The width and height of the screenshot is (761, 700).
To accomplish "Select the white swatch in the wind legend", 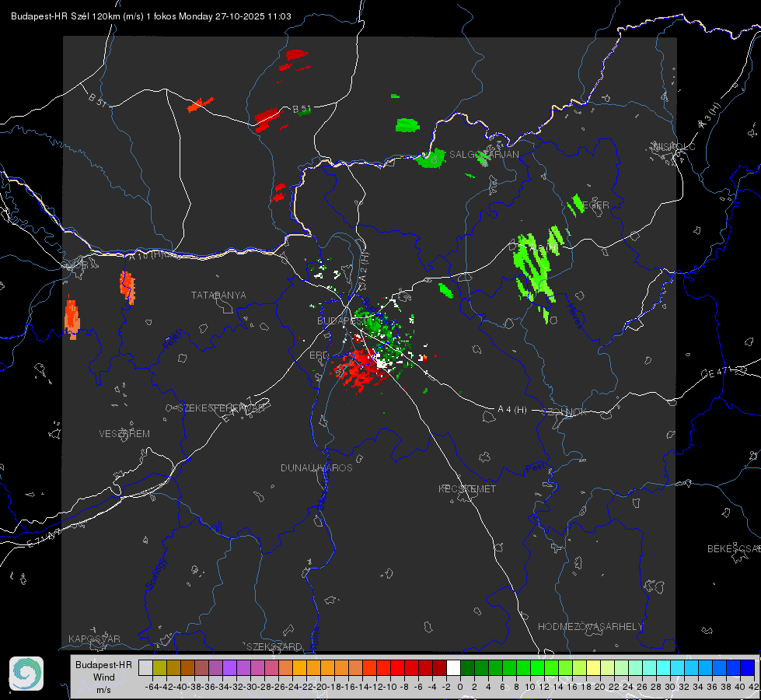I will pos(453,668).
